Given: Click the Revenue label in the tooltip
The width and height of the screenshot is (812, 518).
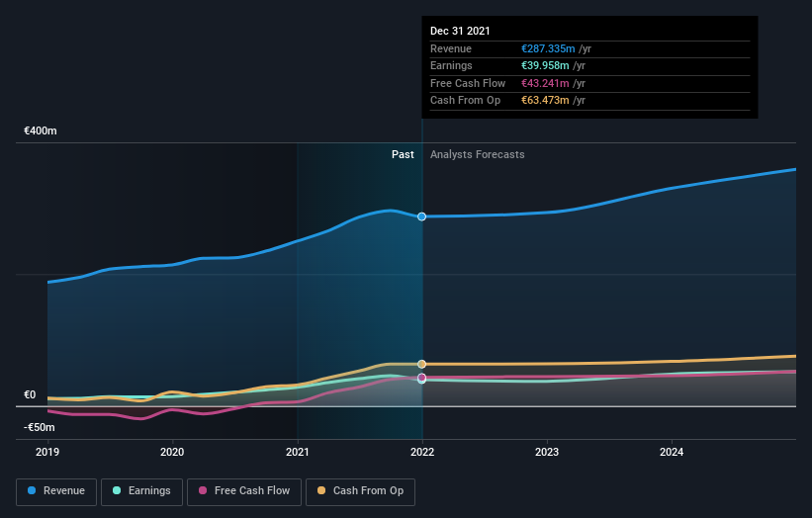Looking at the screenshot, I should (x=451, y=48).
